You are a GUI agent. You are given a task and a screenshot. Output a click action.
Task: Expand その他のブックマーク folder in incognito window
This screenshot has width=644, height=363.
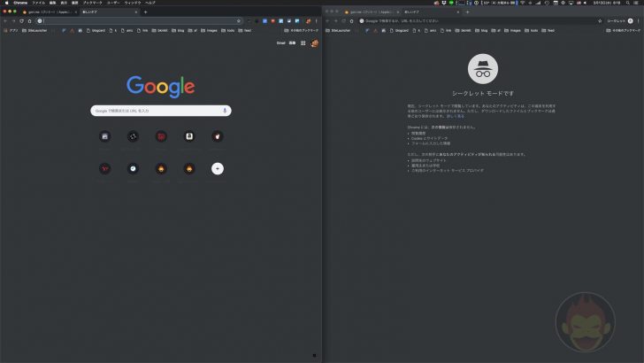pyautogui.click(x=623, y=30)
